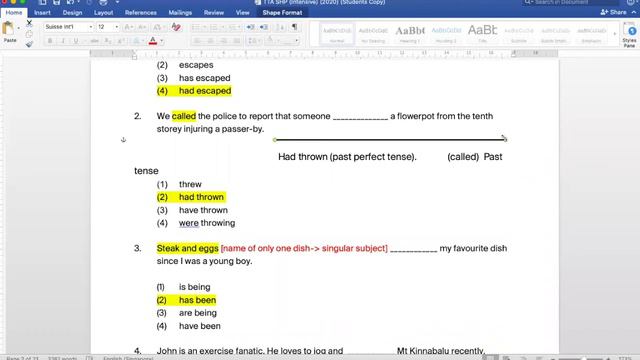Screen dimensions: 640x360
Task: Click the Search in Document field
Action: tap(570, 2)
